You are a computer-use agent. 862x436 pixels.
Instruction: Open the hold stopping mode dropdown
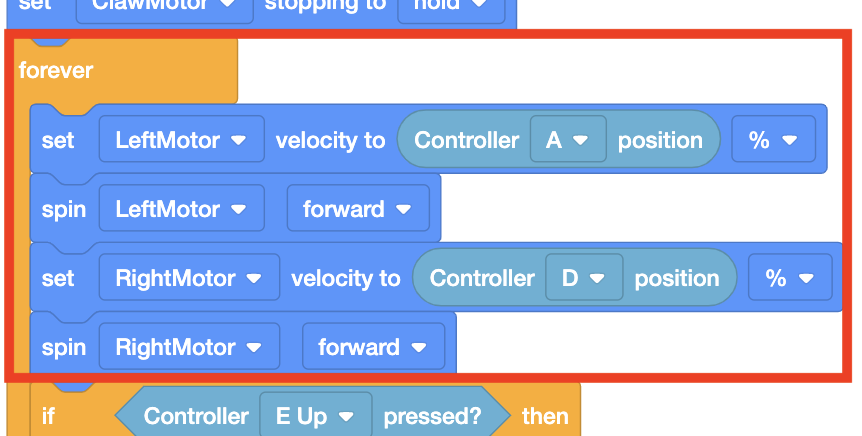pyautogui.click(x=446, y=8)
